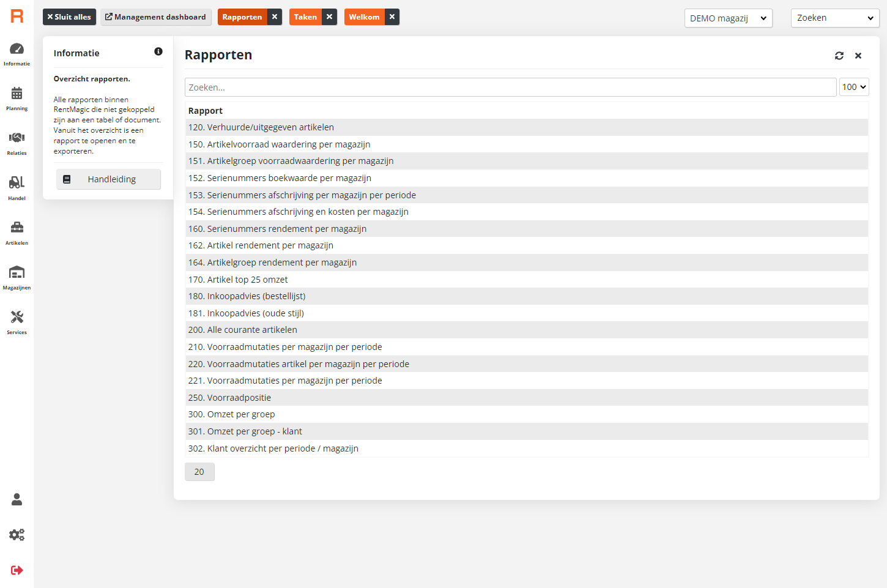The height and width of the screenshot is (588, 887).
Task: Click the 20 count button
Action: (199, 472)
